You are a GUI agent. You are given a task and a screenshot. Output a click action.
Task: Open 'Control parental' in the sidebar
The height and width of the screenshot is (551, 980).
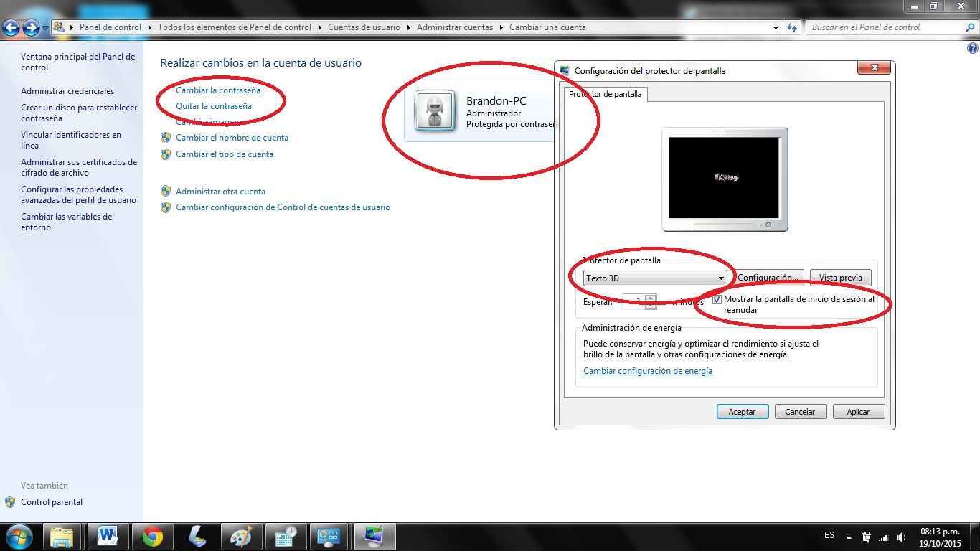(52, 502)
